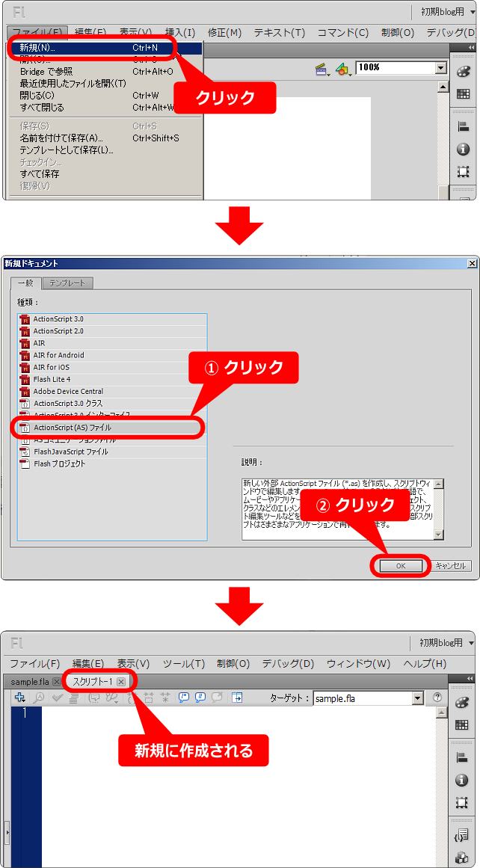This screenshot has width=480, height=868.
Task: Click the Check Syntax checkmark icon
Action: 58,698
